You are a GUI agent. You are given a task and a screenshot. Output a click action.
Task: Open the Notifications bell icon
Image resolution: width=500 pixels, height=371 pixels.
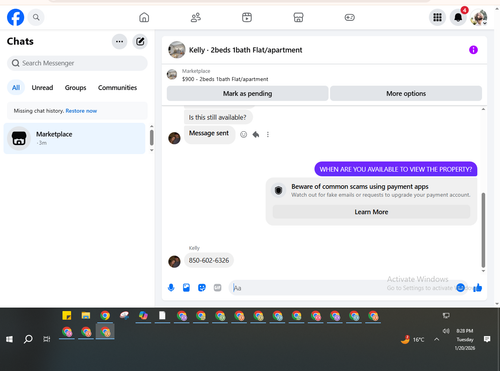458,17
